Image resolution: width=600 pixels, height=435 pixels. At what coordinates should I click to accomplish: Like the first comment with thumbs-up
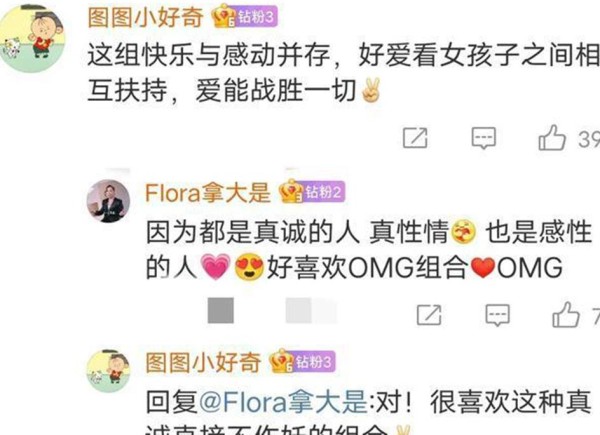point(552,137)
